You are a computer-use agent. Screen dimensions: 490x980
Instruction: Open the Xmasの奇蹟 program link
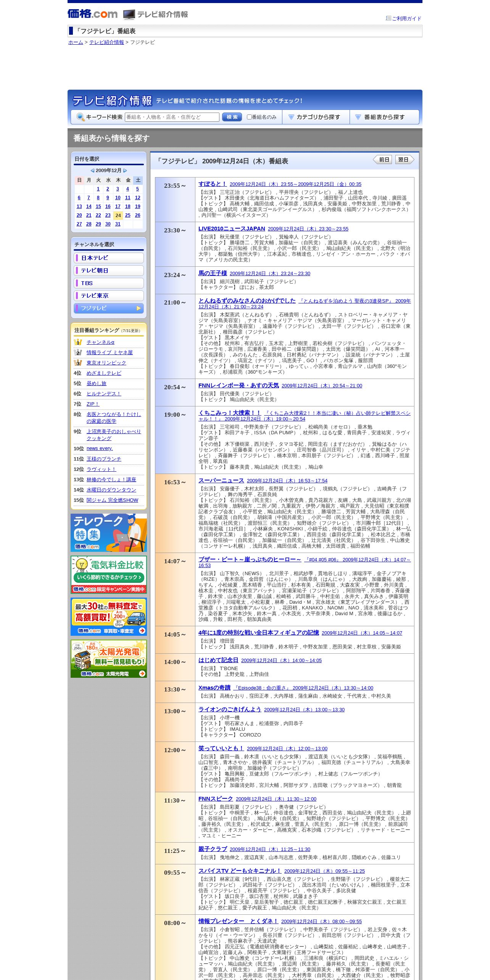coord(214,688)
